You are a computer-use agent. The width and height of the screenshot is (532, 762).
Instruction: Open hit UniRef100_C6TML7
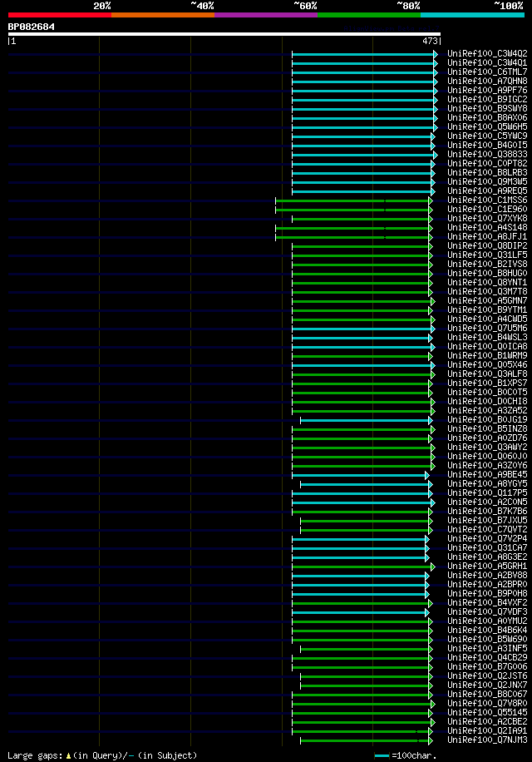(x=487, y=72)
